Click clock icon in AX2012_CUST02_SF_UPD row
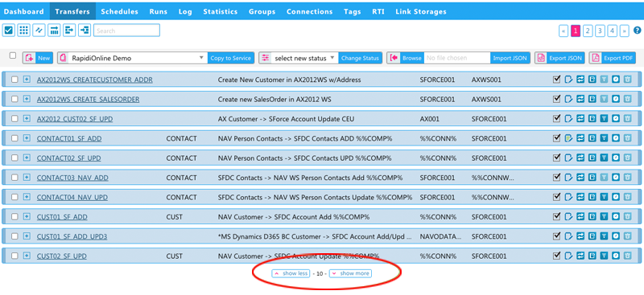This screenshot has height=295, width=644. coord(616,119)
